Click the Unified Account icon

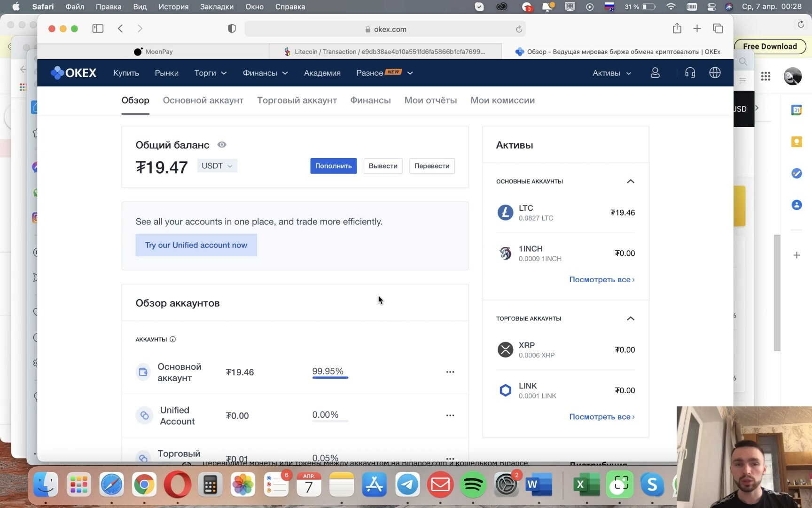(144, 415)
